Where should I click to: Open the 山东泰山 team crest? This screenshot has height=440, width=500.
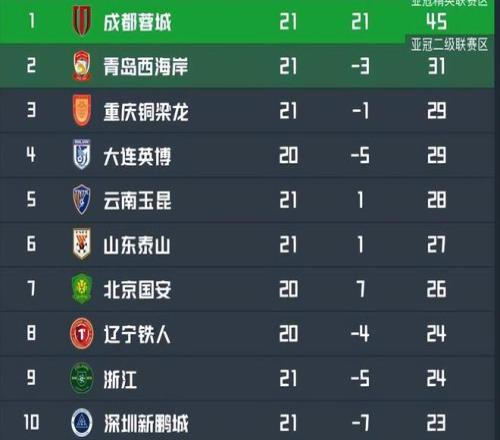82,244
